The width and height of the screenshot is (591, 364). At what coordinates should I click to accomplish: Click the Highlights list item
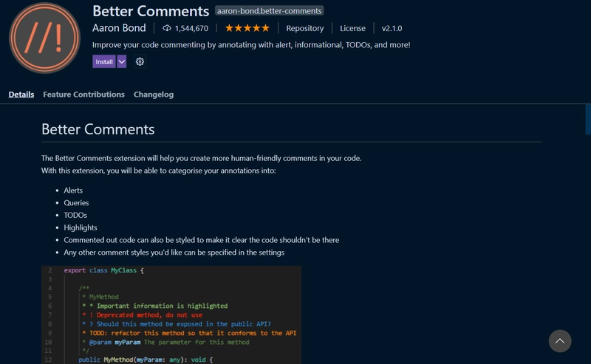point(81,227)
